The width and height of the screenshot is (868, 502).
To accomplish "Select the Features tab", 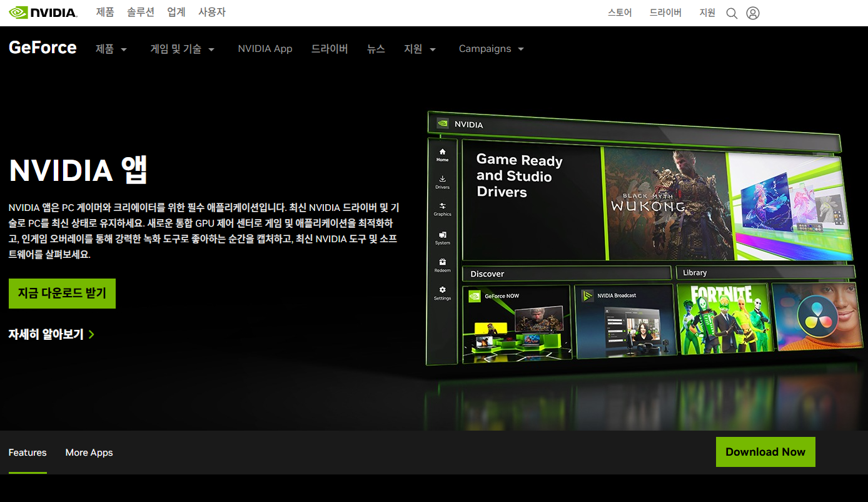I will [28, 453].
